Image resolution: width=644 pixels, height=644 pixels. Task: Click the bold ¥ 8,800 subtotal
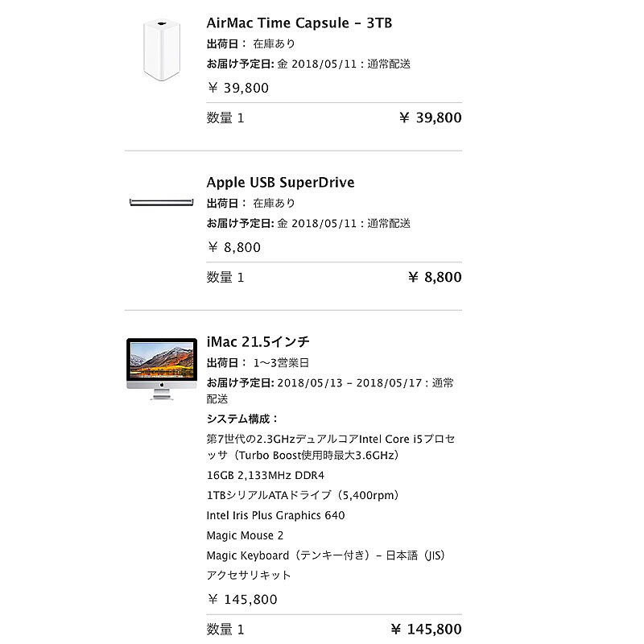(436, 278)
